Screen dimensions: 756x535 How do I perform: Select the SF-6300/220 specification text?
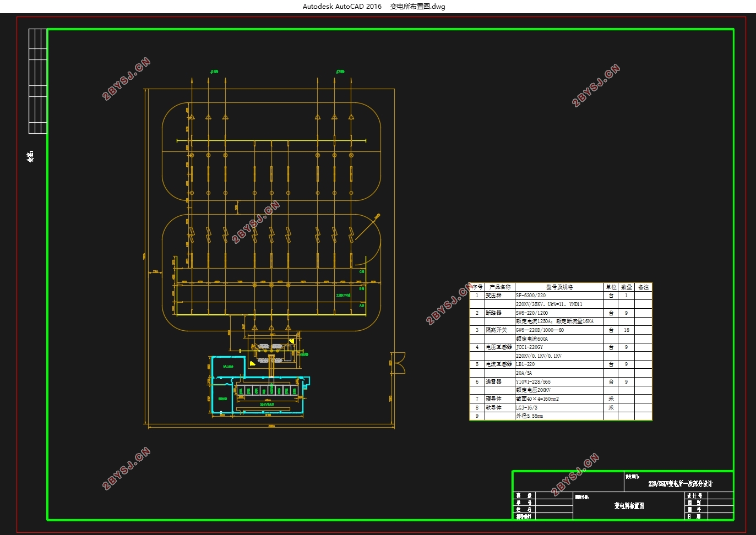531,296
